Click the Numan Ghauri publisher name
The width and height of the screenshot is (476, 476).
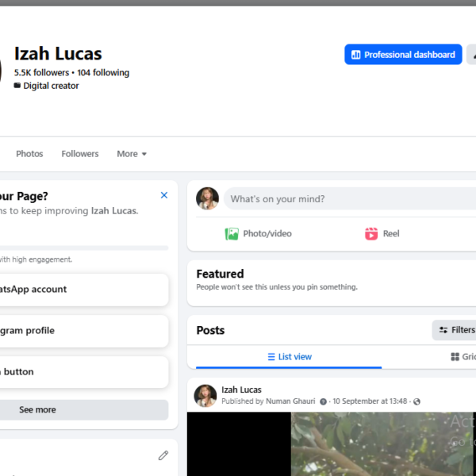click(290, 401)
